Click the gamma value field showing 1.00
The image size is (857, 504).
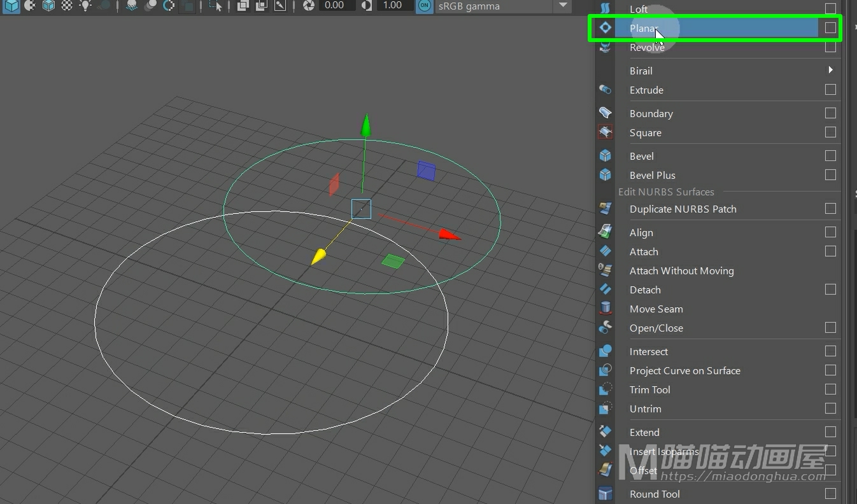394,5
